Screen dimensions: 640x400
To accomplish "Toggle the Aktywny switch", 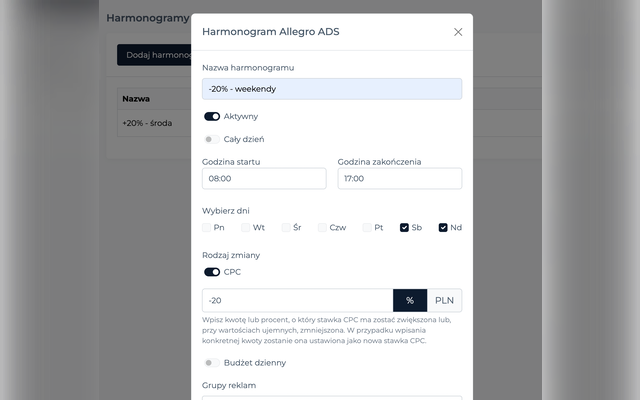I will (212, 117).
